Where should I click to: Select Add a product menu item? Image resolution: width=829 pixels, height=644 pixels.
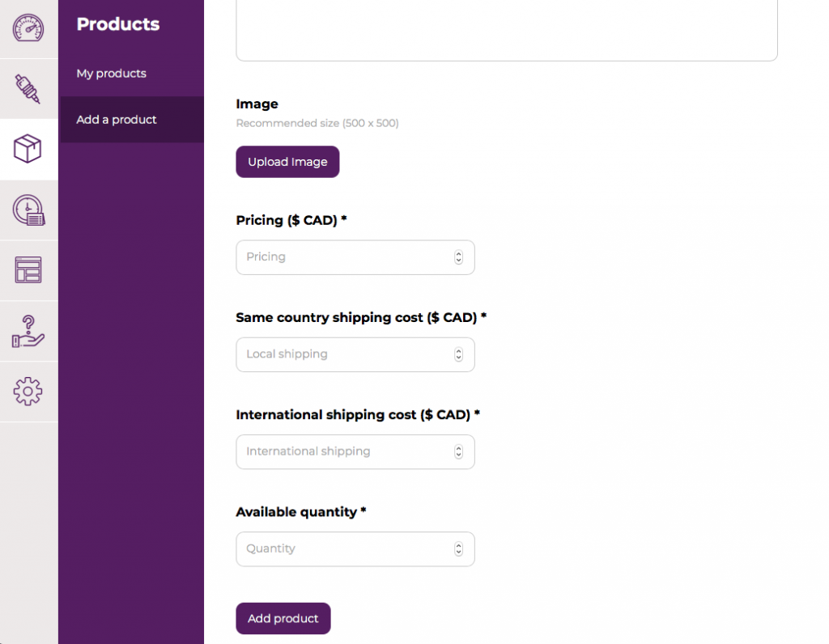132,120
